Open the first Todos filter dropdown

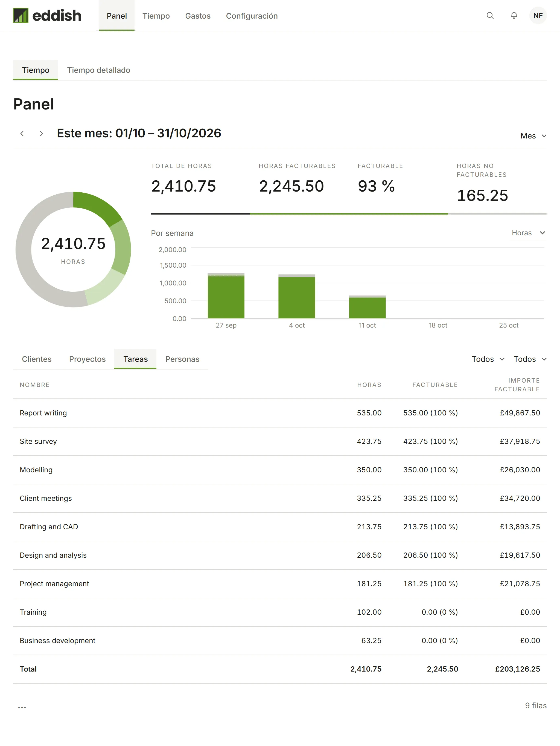pyautogui.click(x=488, y=359)
